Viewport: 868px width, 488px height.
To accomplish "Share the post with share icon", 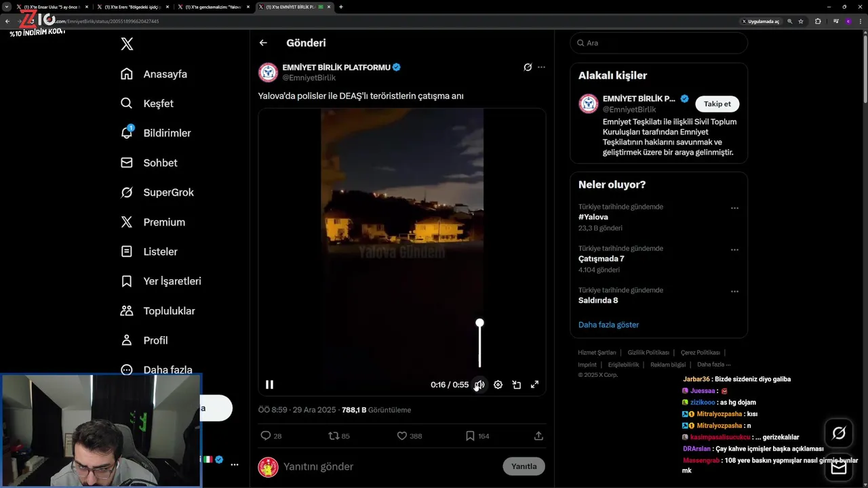I will [538, 436].
